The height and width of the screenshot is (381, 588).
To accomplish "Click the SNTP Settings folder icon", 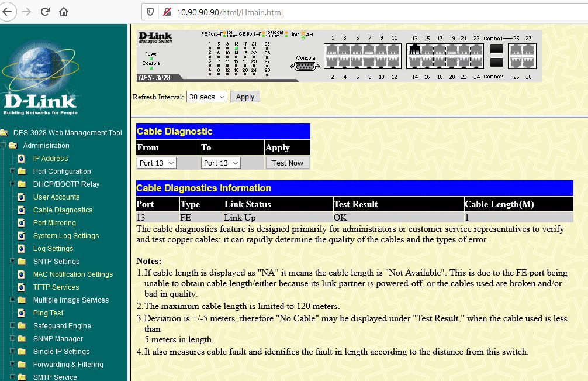I will (22, 262).
